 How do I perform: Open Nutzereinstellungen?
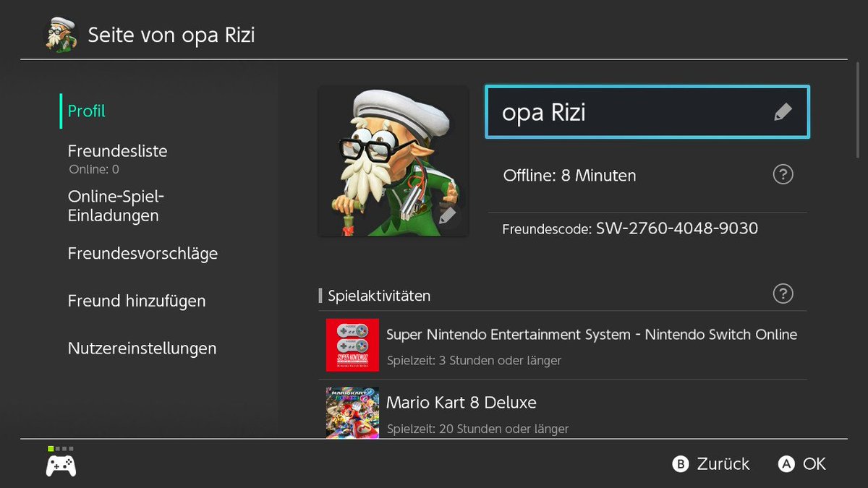tap(142, 348)
